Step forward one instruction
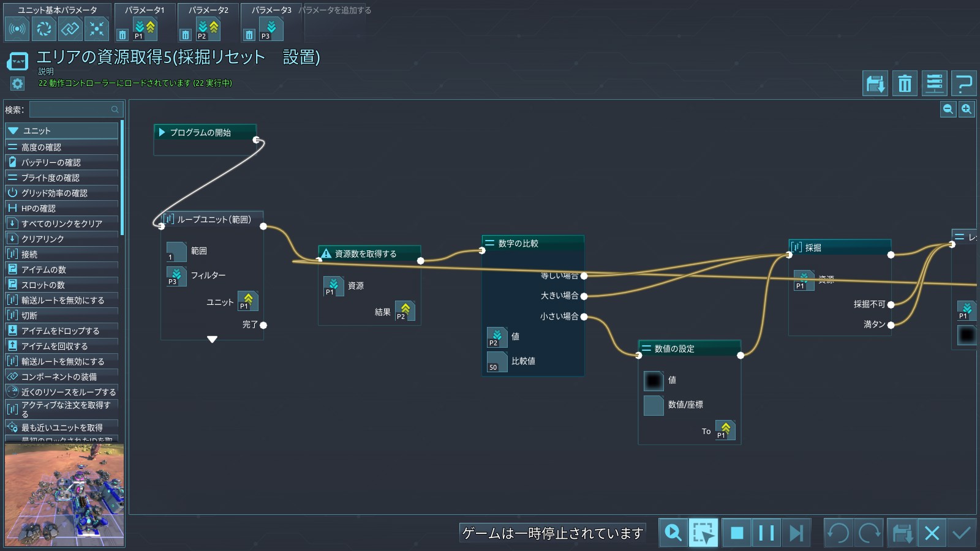 tap(796, 533)
